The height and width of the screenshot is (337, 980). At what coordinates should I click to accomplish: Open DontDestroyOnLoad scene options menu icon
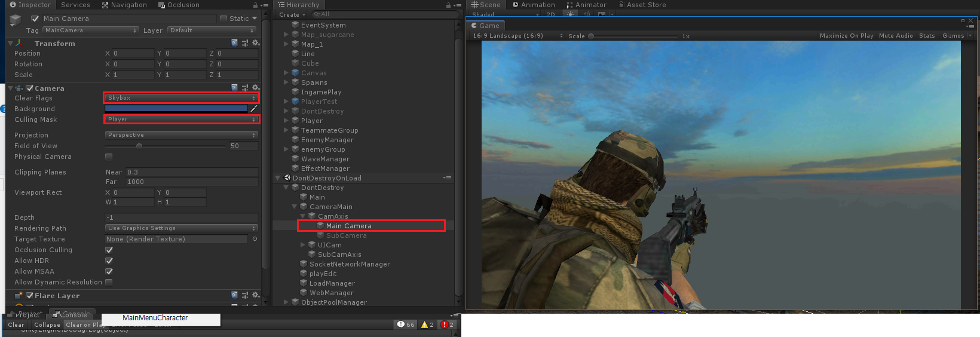coord(447,178)
